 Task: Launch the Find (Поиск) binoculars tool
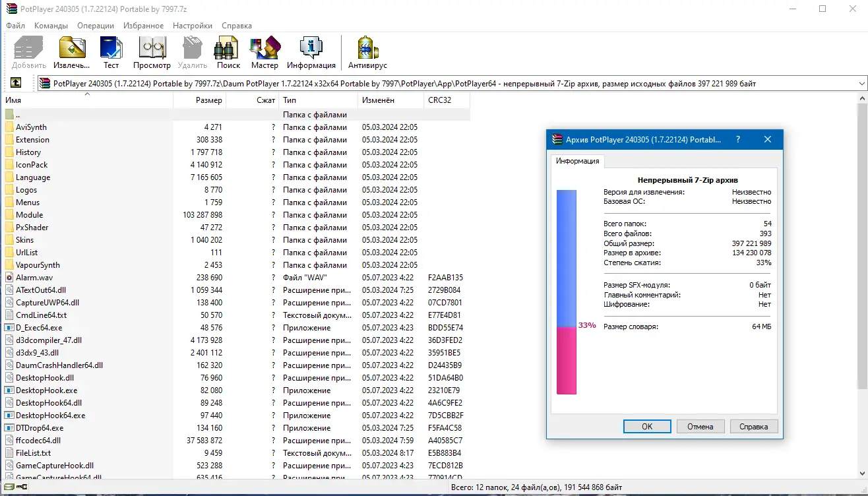click(228, 53)
